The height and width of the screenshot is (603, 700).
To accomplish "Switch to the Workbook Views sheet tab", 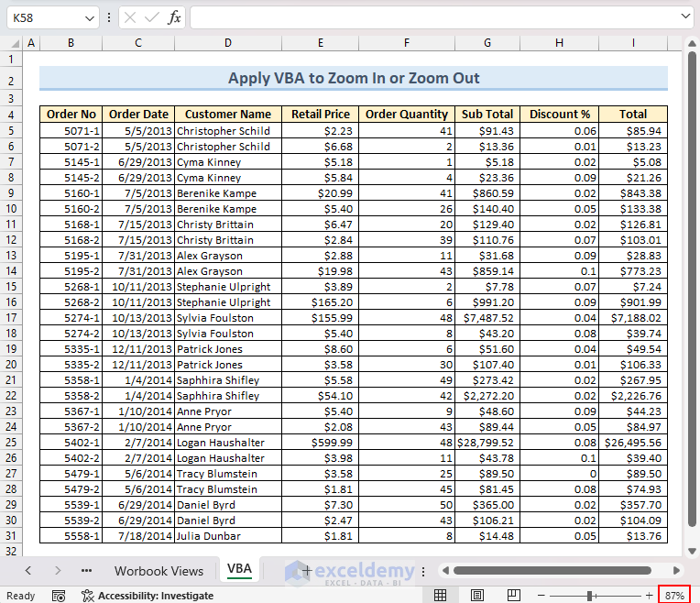I will click(159, 570).
